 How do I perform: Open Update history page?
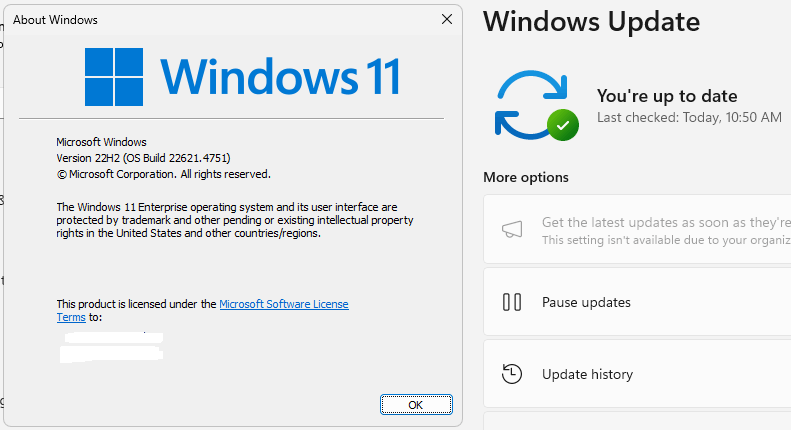coord(637,374)
